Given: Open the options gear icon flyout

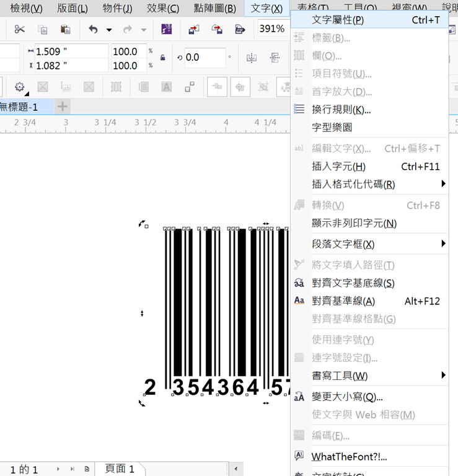Looking at the screenshot, I should 20,87.
